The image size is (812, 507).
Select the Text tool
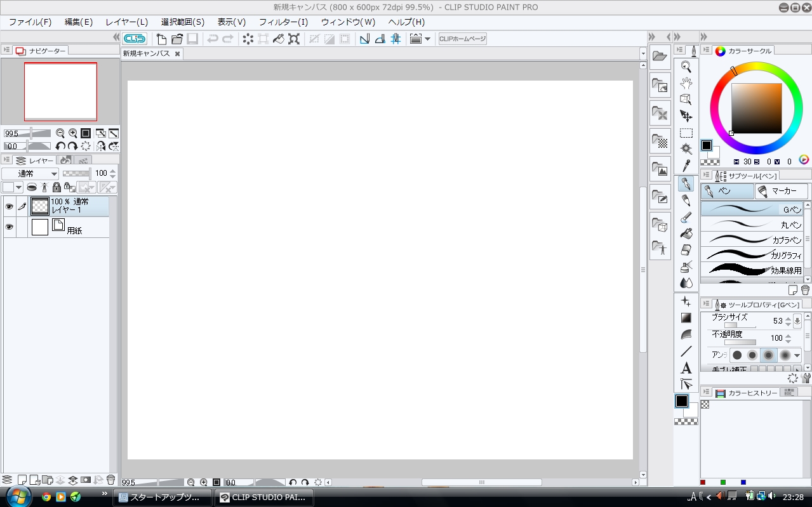point(686,368)
